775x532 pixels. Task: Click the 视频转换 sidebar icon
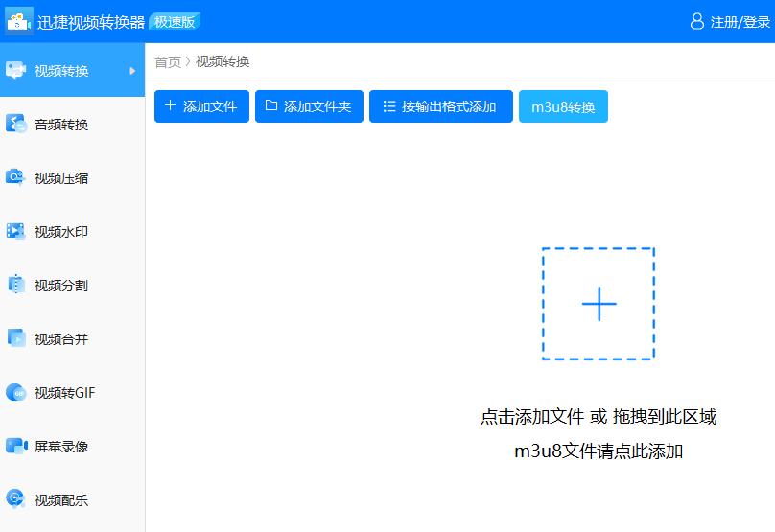[15, 70]
